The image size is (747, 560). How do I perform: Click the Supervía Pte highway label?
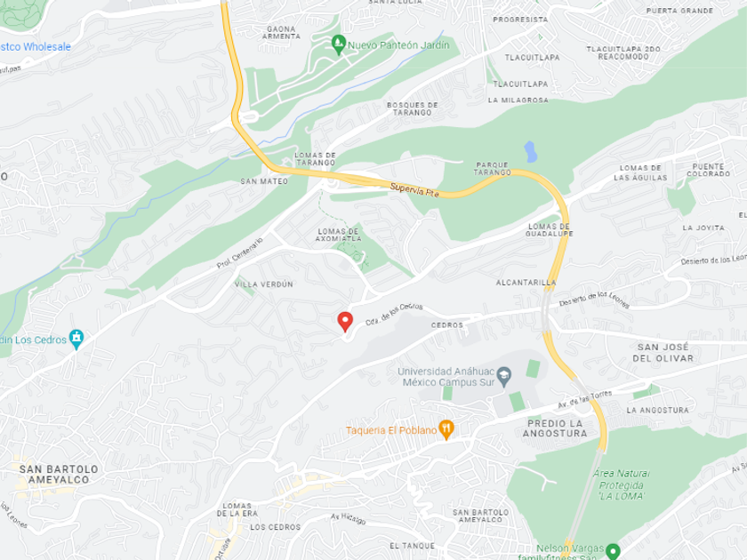pyautogui.click(x=414, y=189)
